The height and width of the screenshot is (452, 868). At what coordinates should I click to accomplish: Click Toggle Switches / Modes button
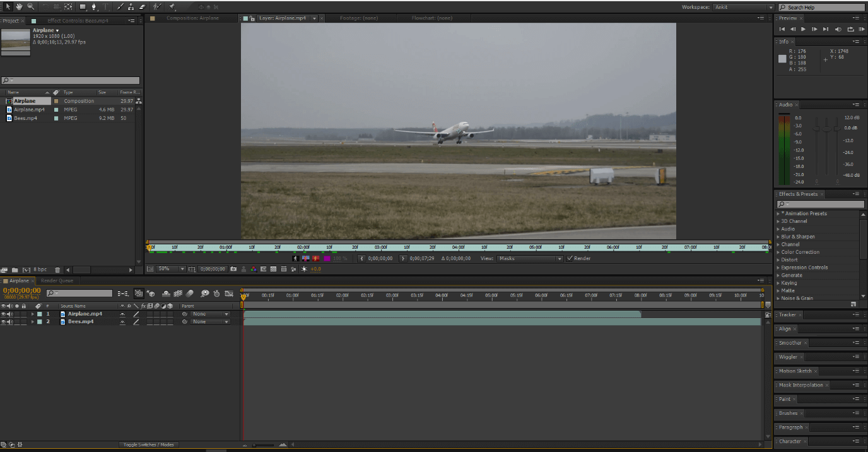pyautogui.click(x=149, y=444)
